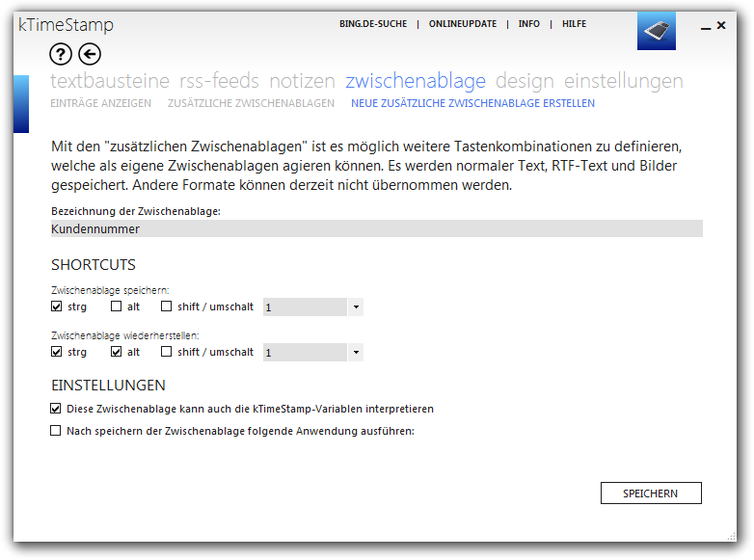The image size is (754, 560).
Task: Uncheck alt under Zwischenablage wiederherstellen
Action: [116, 352]
